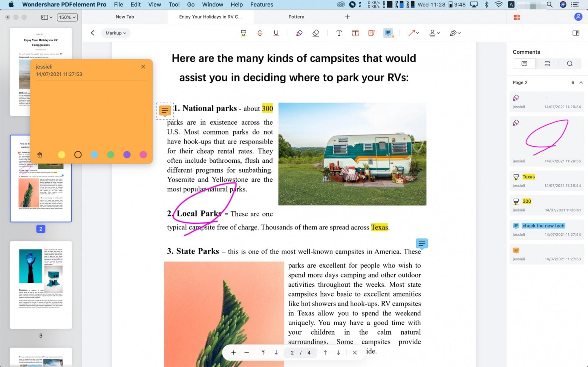
Task: Pick the Eraser tool
Action: (x=316, y=33)
